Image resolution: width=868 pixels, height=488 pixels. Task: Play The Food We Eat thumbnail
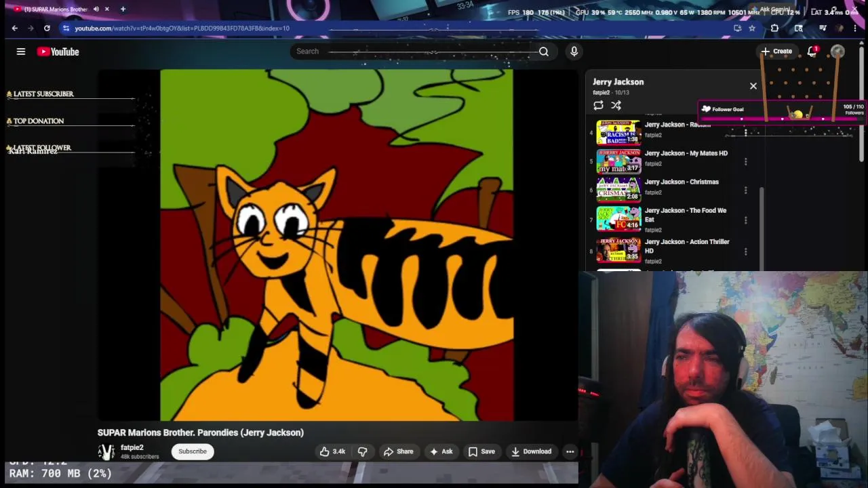tap(618, 219)
